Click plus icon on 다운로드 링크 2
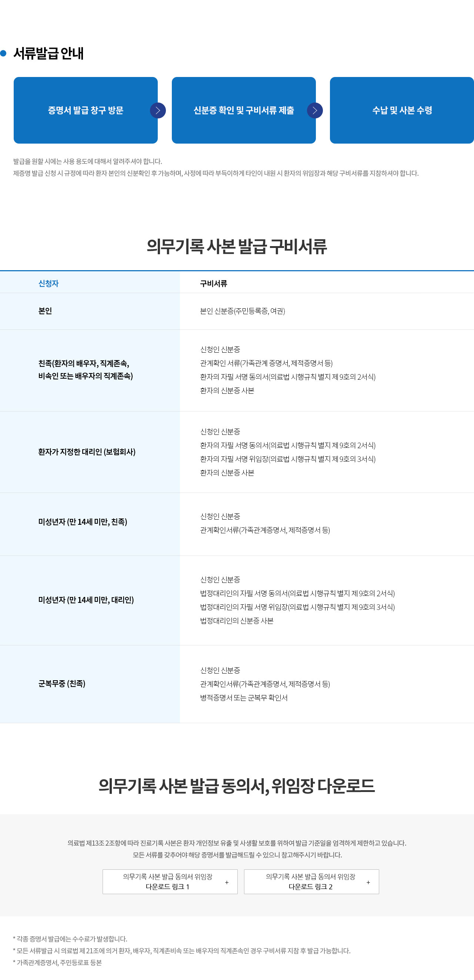This screenshot has height=980, width=474. [x=368, y=882]
